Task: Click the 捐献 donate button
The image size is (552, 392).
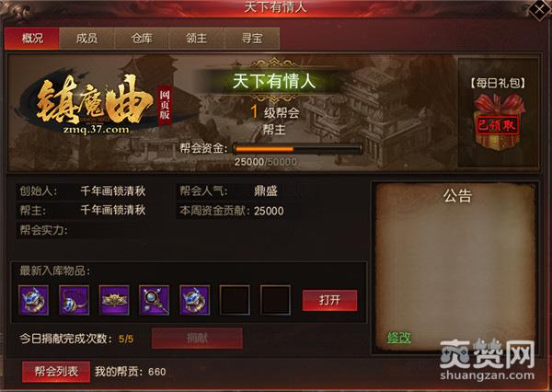Action: [197, 339]
